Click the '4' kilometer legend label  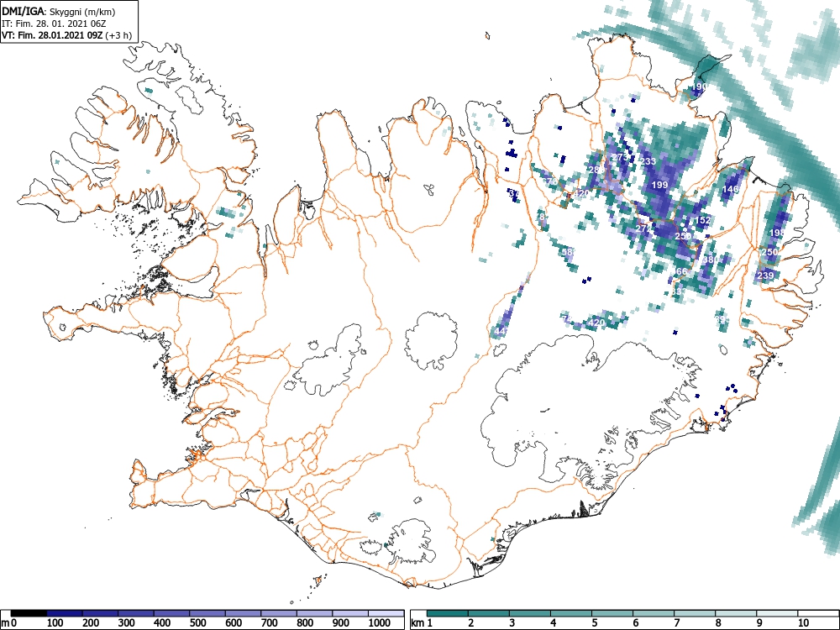coord(553,623)
